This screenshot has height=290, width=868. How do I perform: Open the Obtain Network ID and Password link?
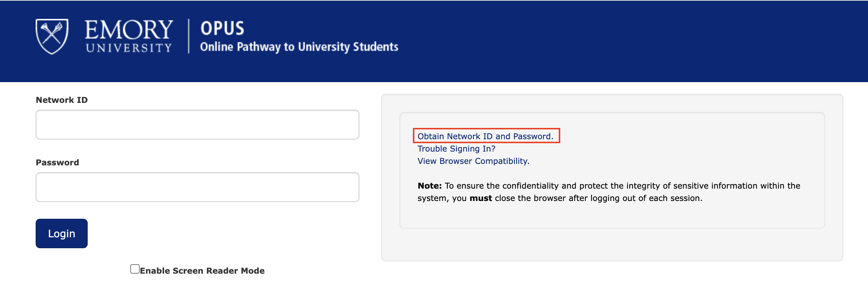pyautogui.click(x=485, y=136)
